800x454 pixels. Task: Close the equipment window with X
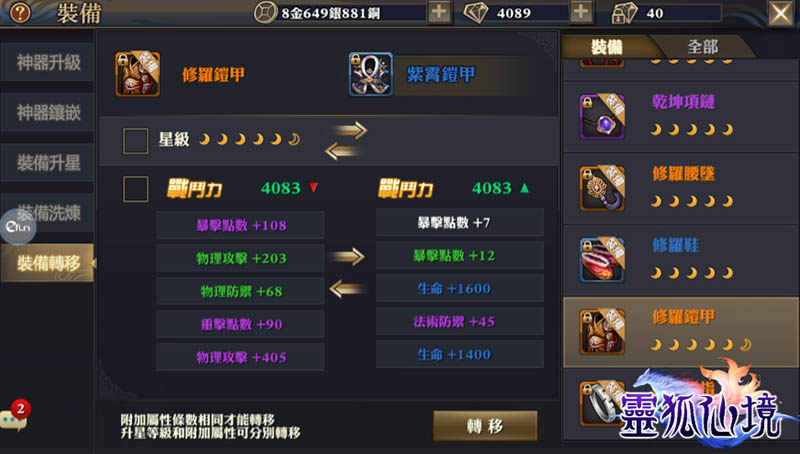pos(781,13)
